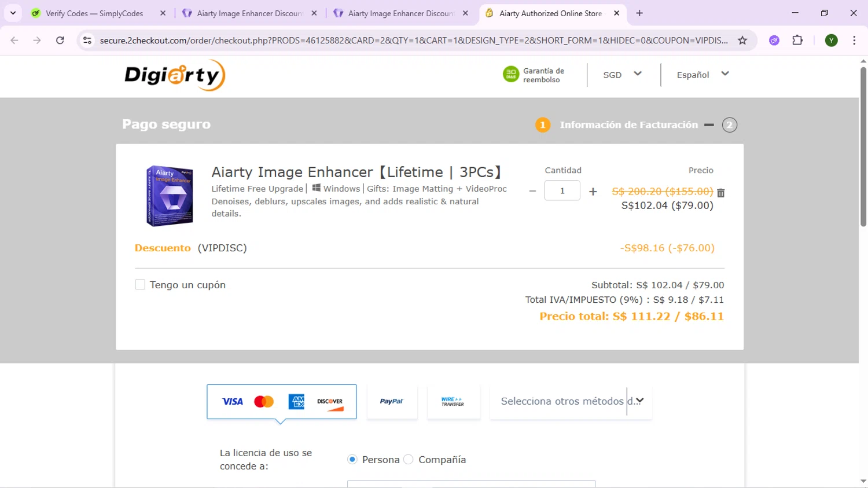Click the strikethrough price S$ 200.20
This screenshot has height=488, width=868.
663,191
